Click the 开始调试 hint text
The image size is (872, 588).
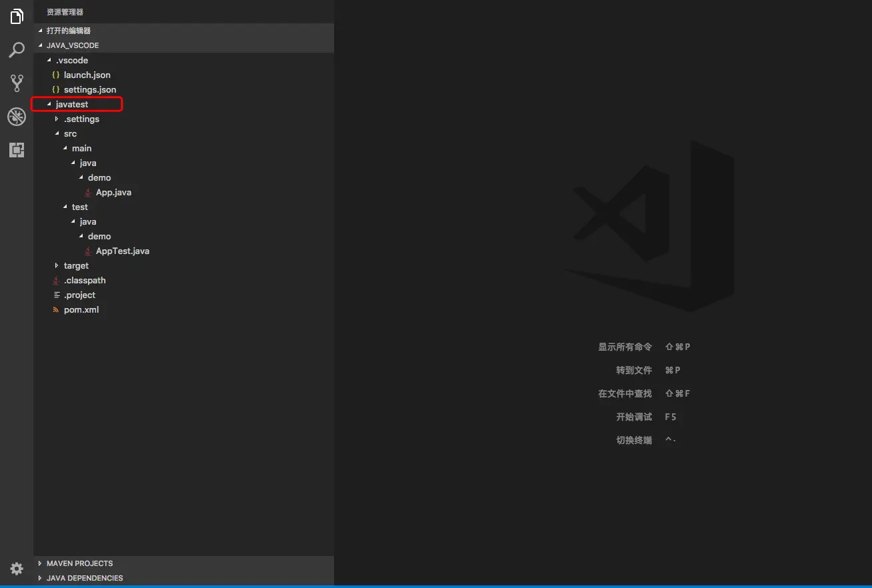[x=634, y=417]
